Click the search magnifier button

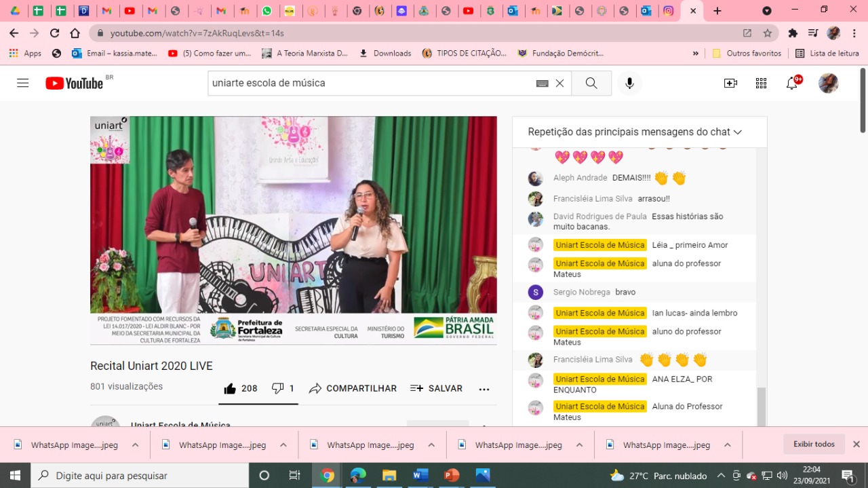[x=591, y=83]
